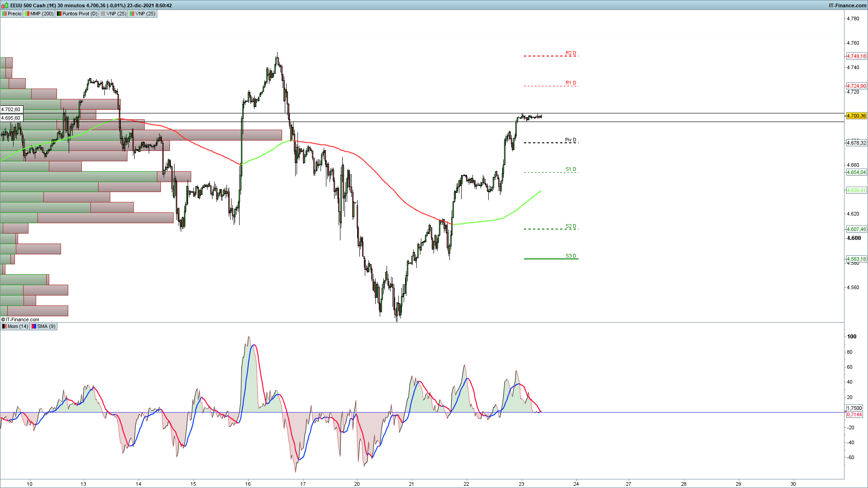Click the bold 4.600 price axis label
Viewport: 868px width, 488px height.
click(854, 238)
